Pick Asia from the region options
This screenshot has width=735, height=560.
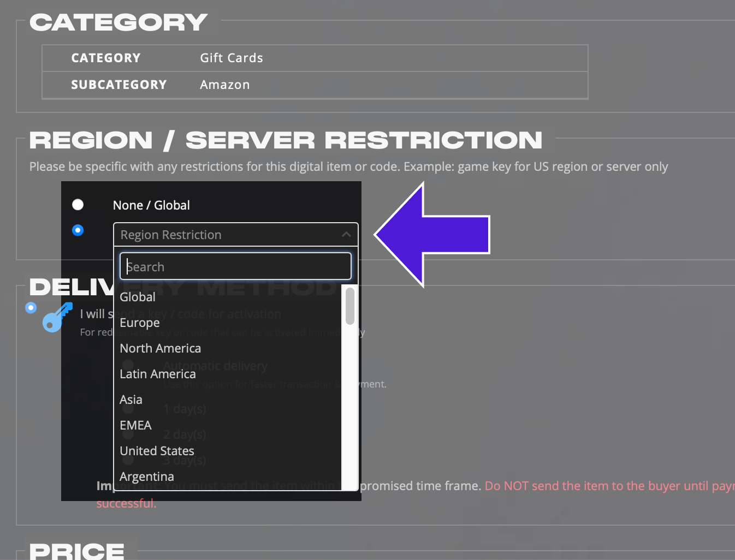tap(131, 400)
